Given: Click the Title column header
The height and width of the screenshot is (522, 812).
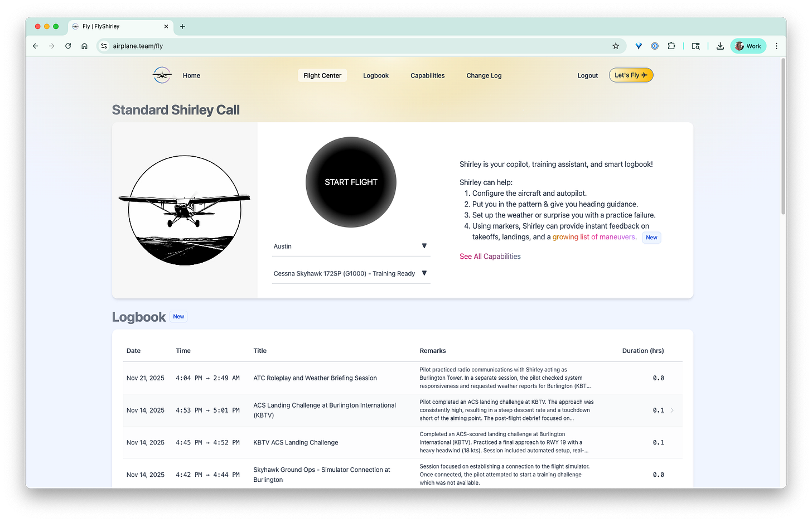Looking at the screenshot, I should point(260,351).
